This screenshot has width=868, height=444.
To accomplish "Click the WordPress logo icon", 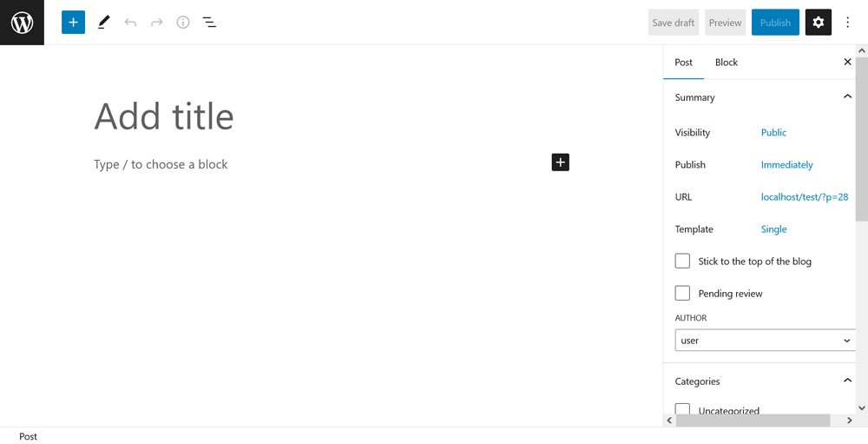I will tap(23, 23).
